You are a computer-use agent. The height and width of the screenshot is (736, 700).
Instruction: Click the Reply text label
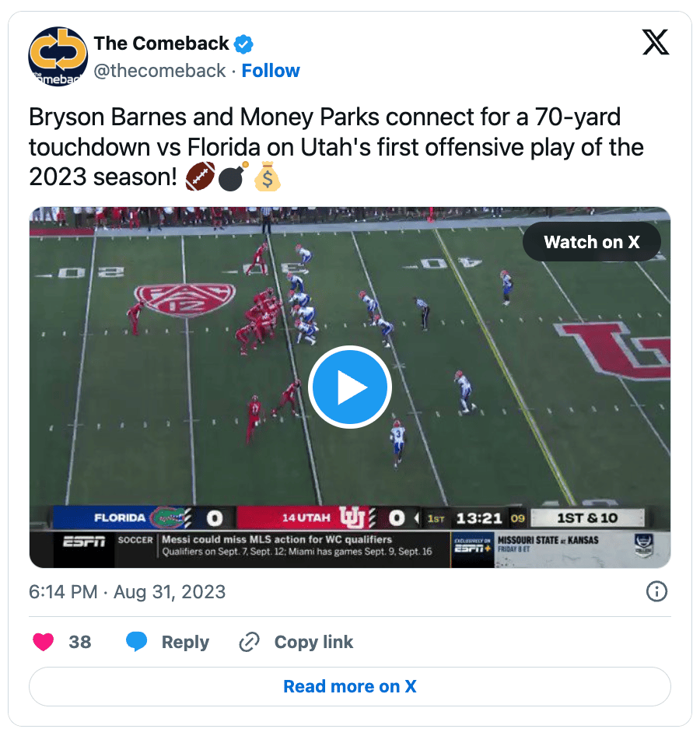coord(185,642)
